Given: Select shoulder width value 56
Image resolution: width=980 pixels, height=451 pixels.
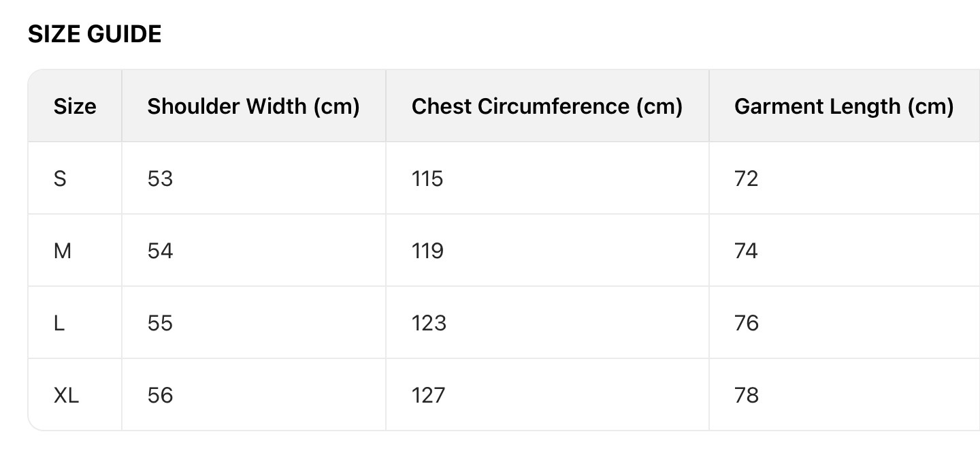Looking at the screenshot, I should click(160, 395).
